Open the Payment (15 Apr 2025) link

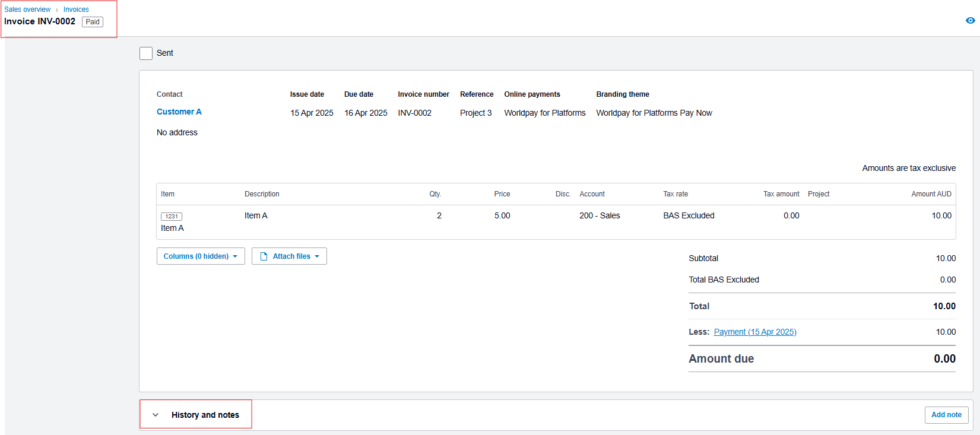[x=754, y=332]
